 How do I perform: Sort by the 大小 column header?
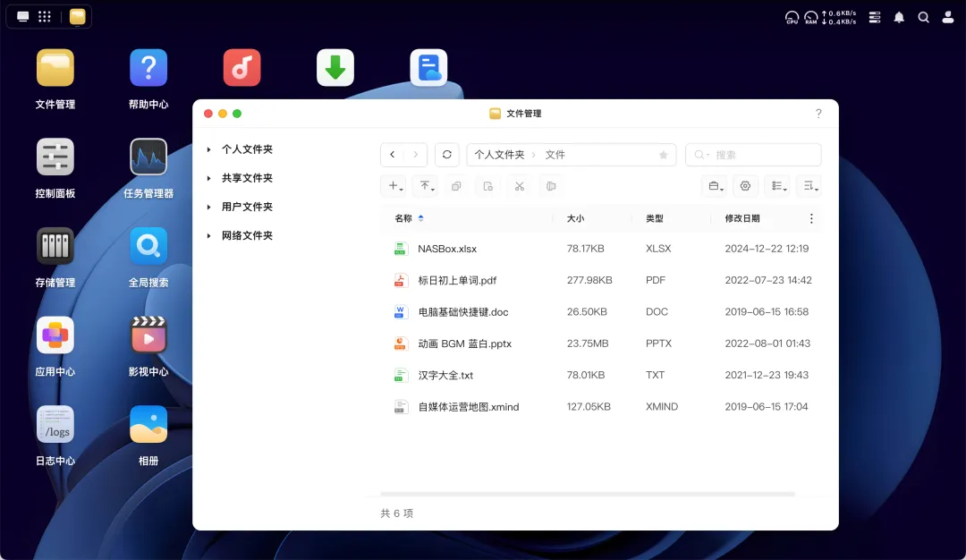[x=575, y=218]
